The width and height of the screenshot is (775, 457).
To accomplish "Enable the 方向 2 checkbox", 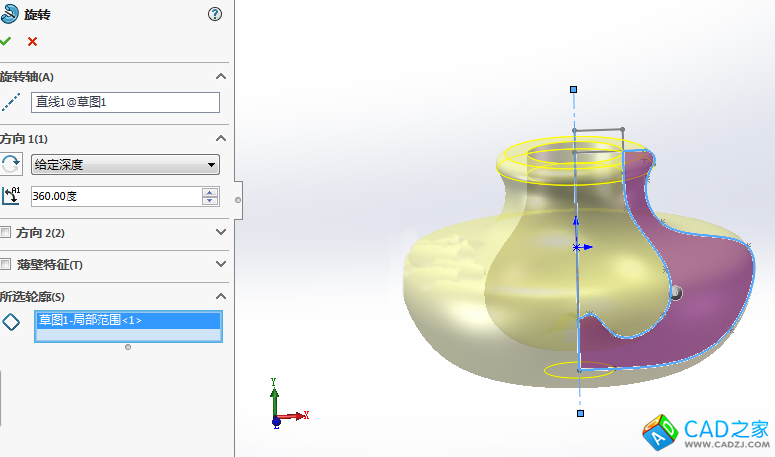I will click(6, 233).
